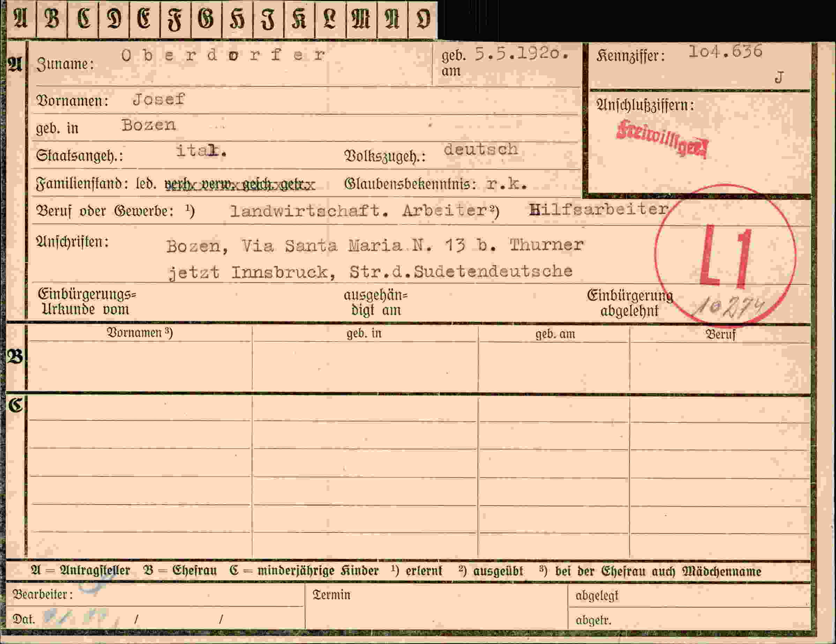Click the 'Vornamen:' label in section A

pos(72,101)
